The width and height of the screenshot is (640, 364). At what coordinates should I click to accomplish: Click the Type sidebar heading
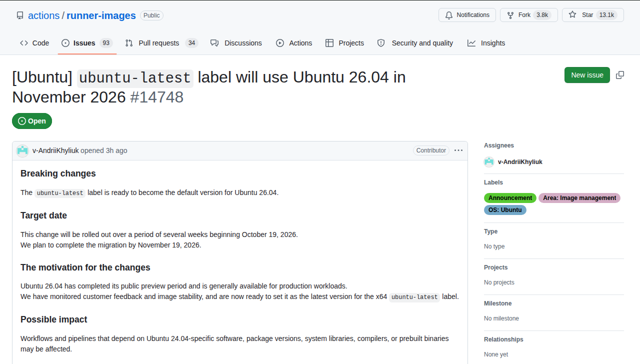coord(490,231)
